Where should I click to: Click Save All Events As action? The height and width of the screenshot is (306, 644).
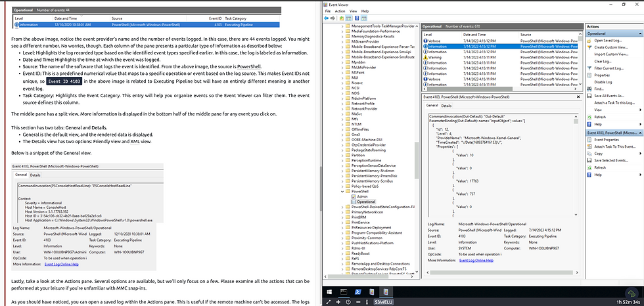609,96
